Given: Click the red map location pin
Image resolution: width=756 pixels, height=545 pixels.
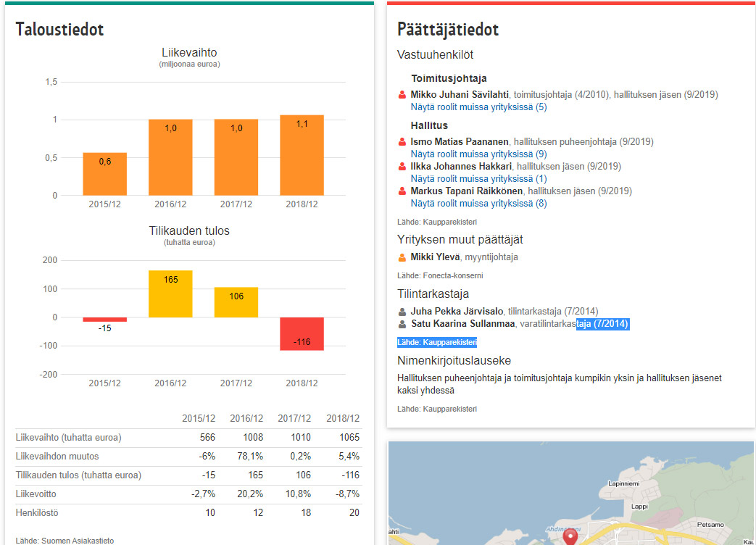Looking at the screenshot, I should pyautogui.click(x=570, y=537).
